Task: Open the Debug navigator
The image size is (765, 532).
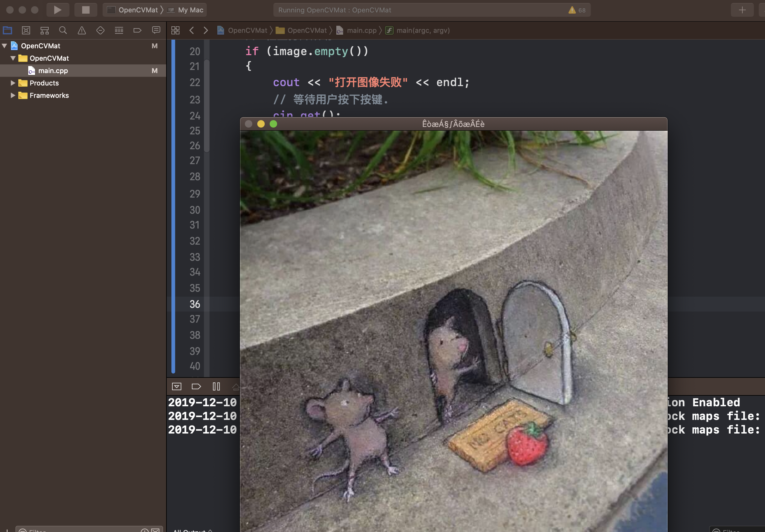Action: coord(119,31)
